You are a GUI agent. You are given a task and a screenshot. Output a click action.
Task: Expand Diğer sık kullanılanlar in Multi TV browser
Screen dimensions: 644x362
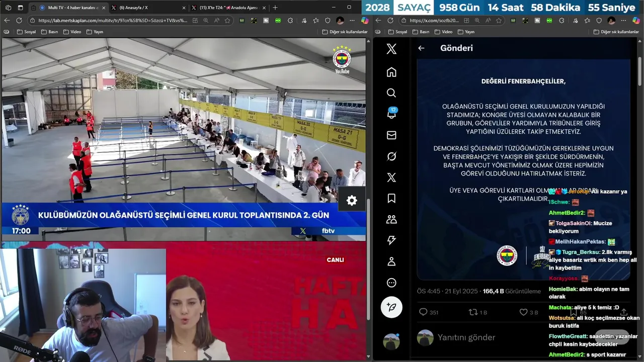pyautogui.click(x=345, y=32)
